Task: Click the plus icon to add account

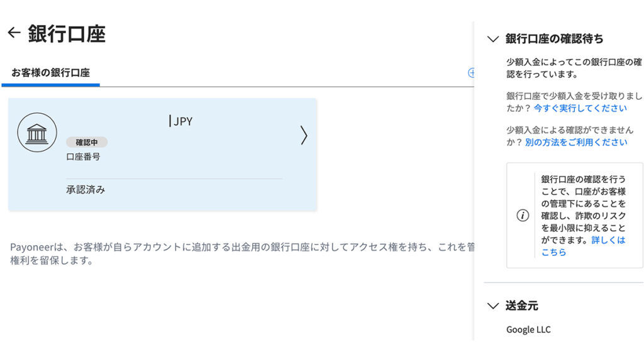Action: [471, 73]
